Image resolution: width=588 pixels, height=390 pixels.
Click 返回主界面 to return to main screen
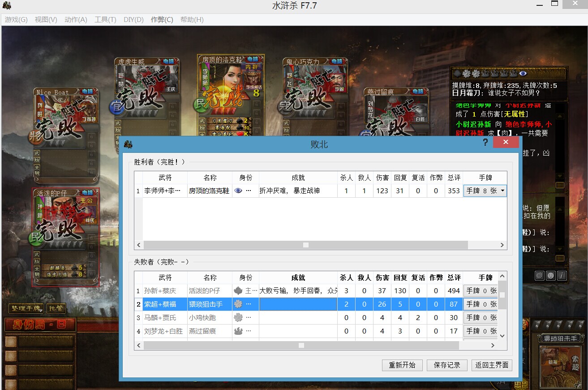point(492,365)
